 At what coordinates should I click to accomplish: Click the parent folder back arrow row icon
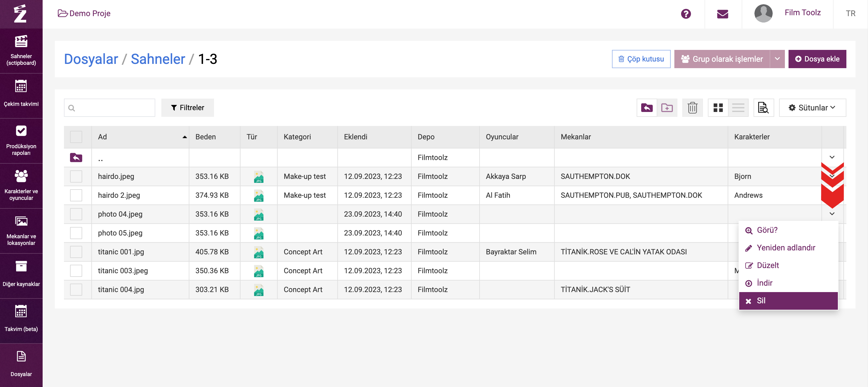click(76, 157)
